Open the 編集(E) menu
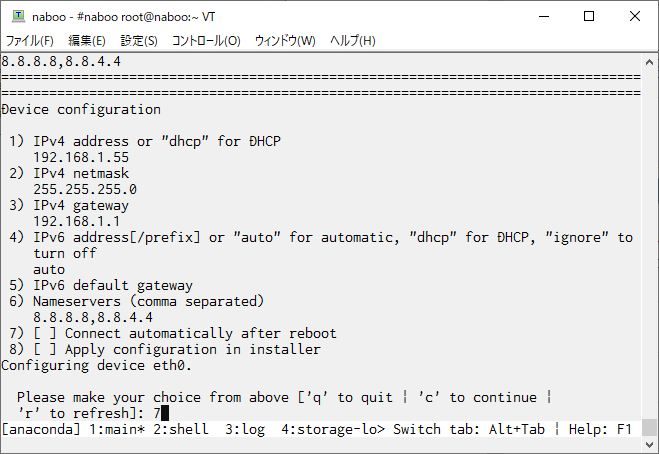Image resolution: width=659 pixels, height=454 pixels. [x=87, y=41]
